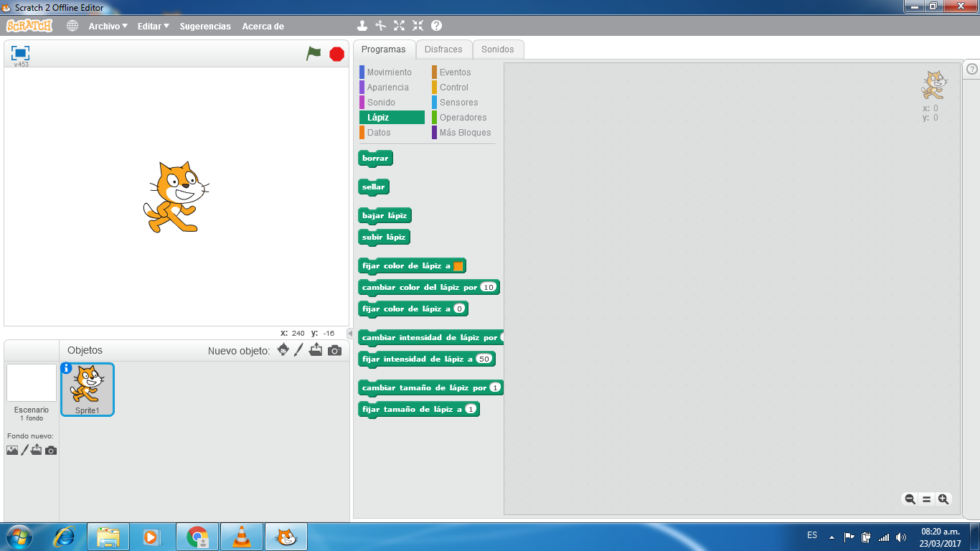Paint a new sprite with the brush icon
The image size is (980, 551).
click(x=299, y=350)
